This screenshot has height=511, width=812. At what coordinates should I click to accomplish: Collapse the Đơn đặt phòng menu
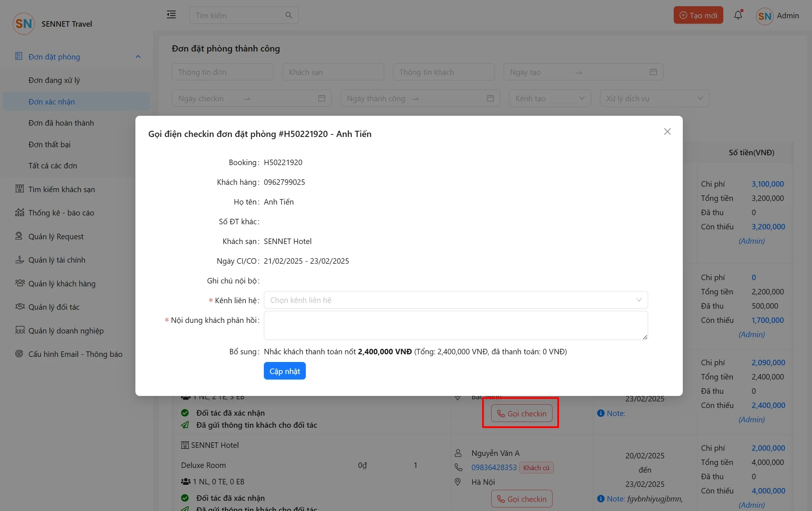[138, 57]
